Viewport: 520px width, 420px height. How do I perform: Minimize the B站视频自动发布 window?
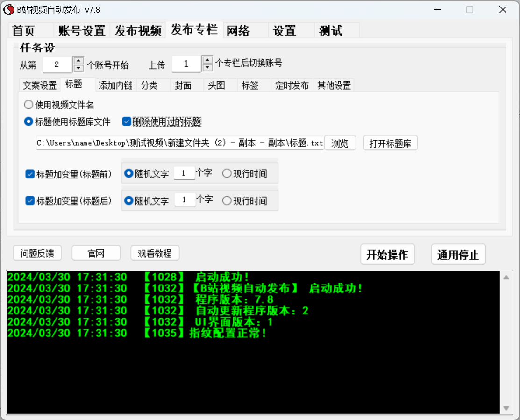438,10
